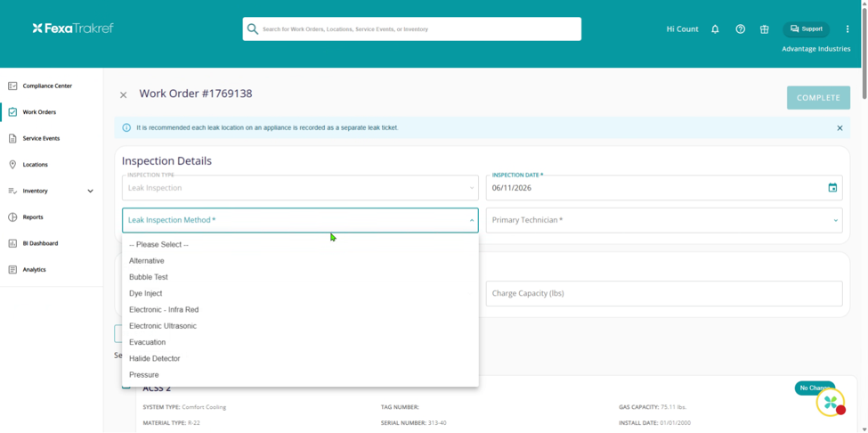Click the Analytics sidebar icon
The image size is (868, 433).
(12, 270)
